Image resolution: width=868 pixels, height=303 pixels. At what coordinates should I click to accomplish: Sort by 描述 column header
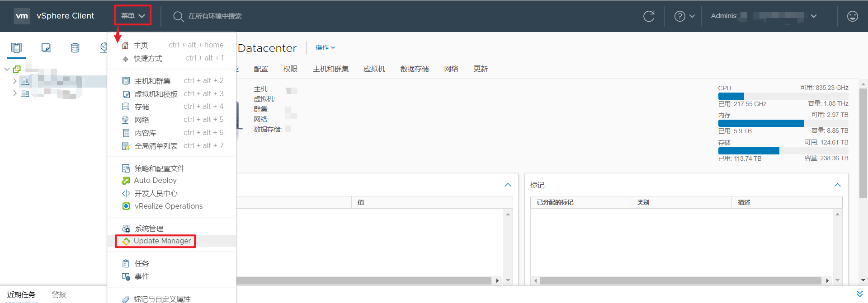787,202
